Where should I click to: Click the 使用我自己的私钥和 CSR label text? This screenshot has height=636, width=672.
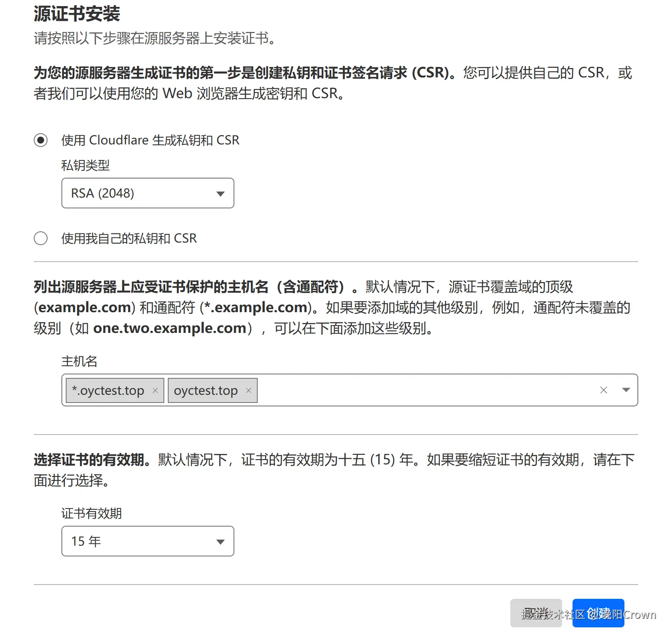click(x=129, y=238)
